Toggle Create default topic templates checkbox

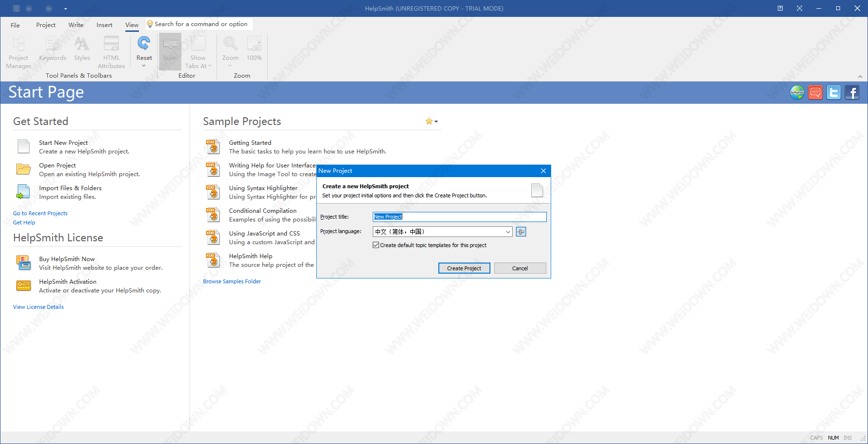(376, 245)
